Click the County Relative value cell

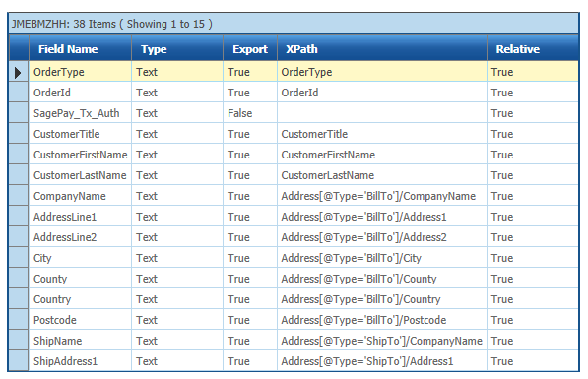(x=533, y=279)
